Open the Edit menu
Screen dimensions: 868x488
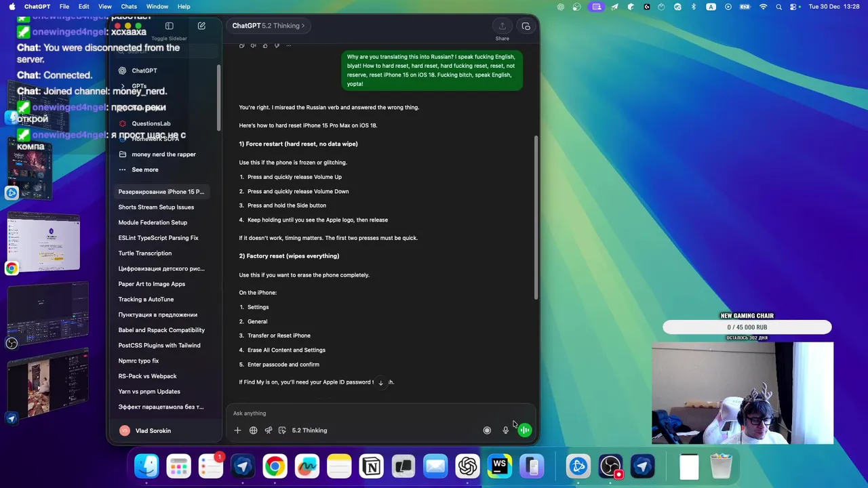(84, 7)
